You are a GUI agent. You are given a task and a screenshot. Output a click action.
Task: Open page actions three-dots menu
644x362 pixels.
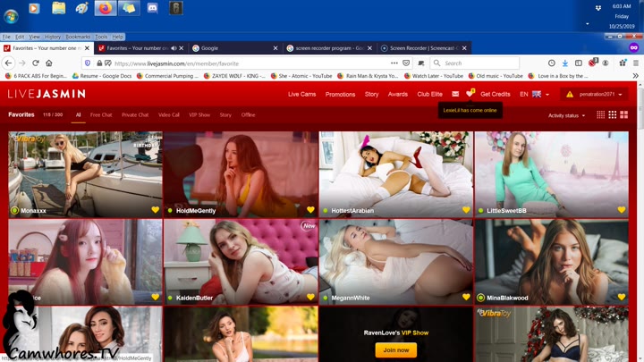click(x=394, y=63)
